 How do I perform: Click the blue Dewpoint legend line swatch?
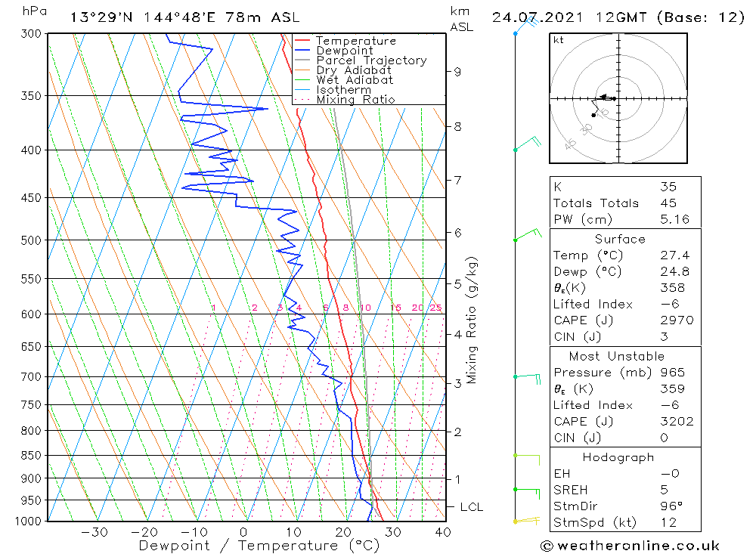coord(302,50)
